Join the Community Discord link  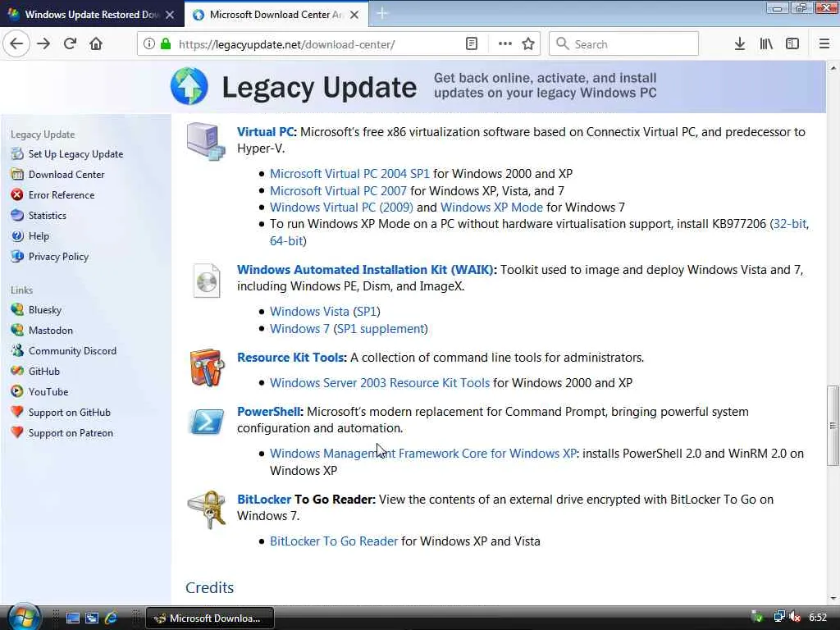pos(72,351)
